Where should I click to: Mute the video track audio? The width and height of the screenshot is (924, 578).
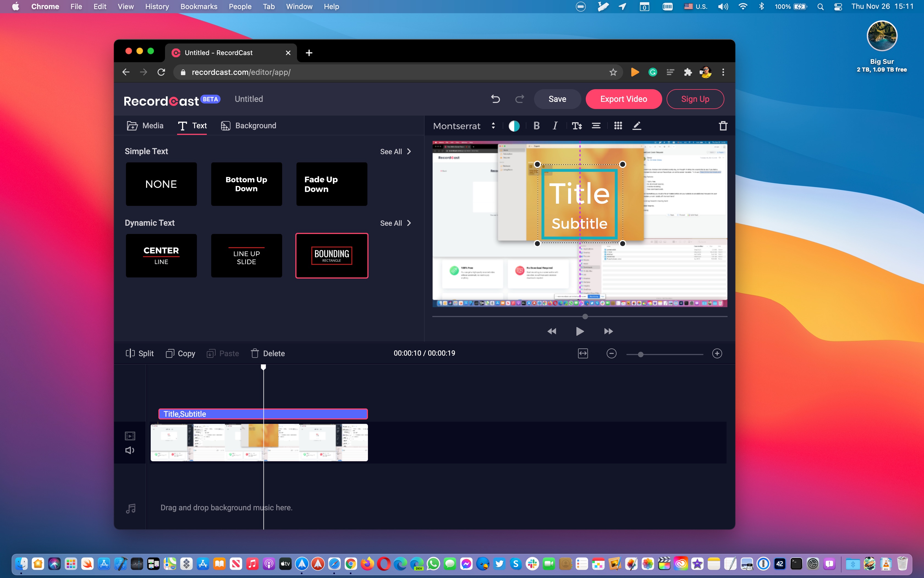click(130, 450)
